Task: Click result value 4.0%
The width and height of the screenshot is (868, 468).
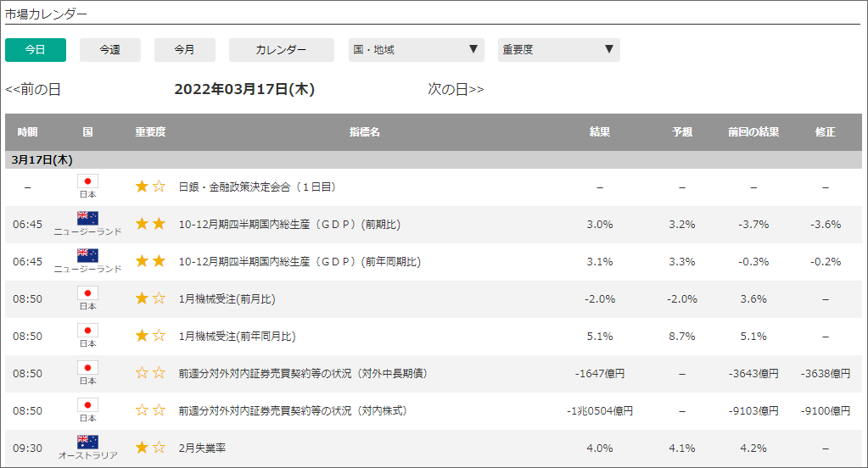Action: tap(600, 448)
